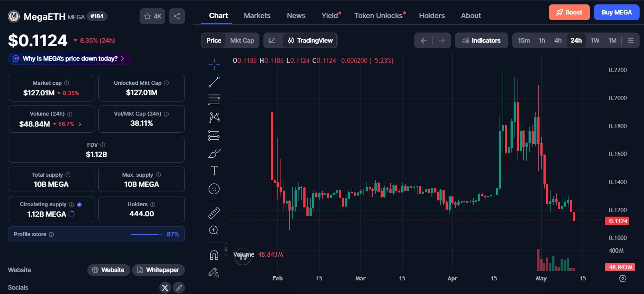Viewport: 644px width, 294px height.
Task: Click the #184 rank badge
Action: click(x=97, y=16)
